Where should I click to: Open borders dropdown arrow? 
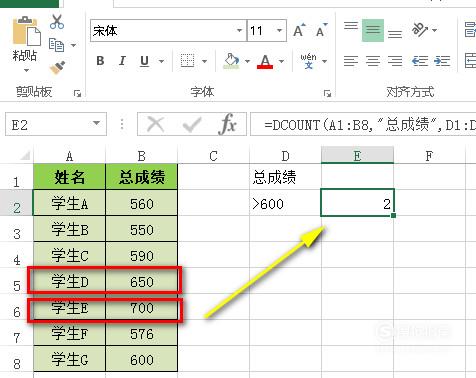204,61
